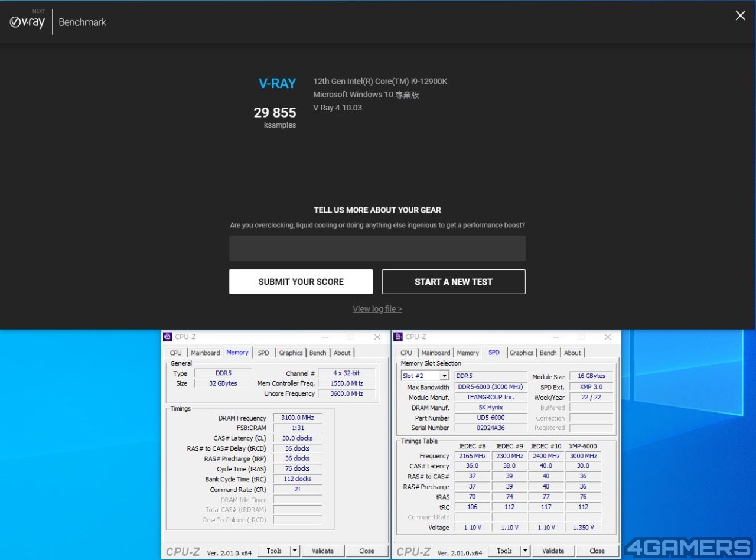Screen dimensions: 756x560
Task: Click Module Size 16 GBytes value
Action: pyautogui.click(x=591, y=376)
